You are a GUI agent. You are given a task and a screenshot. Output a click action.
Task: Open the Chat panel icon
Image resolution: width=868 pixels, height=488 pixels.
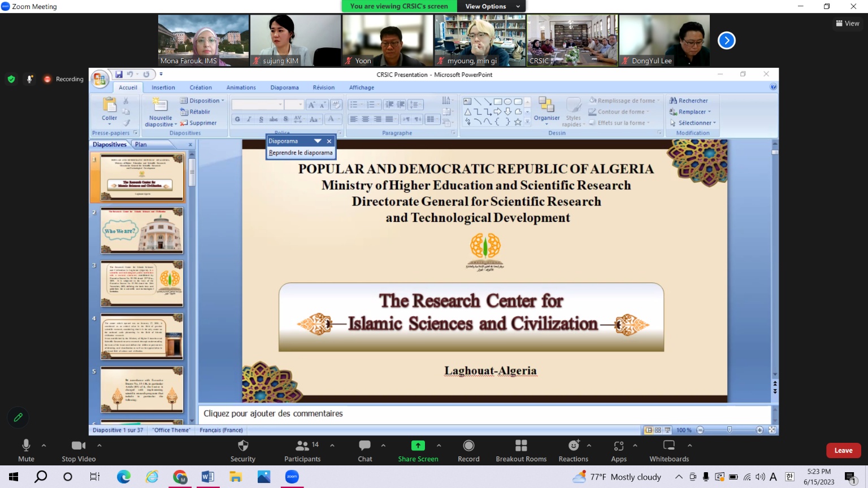365,446
